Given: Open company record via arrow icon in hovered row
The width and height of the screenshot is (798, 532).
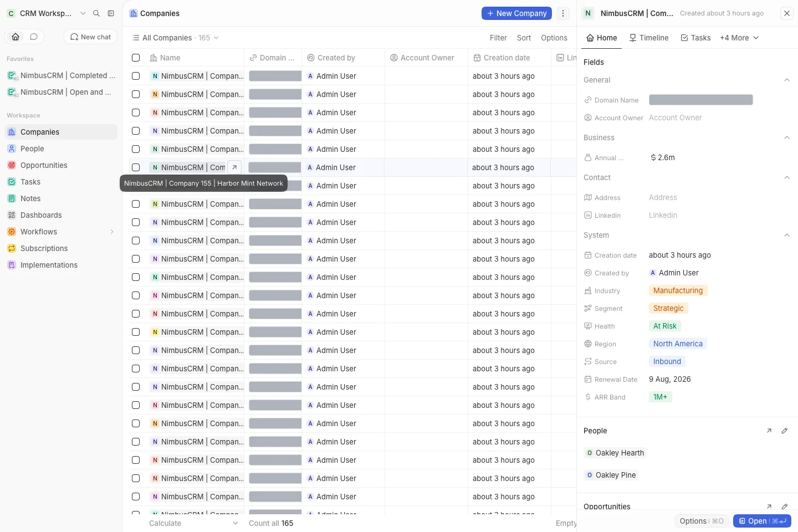Looking at the screenshot, I should click(x=234, y=167).
